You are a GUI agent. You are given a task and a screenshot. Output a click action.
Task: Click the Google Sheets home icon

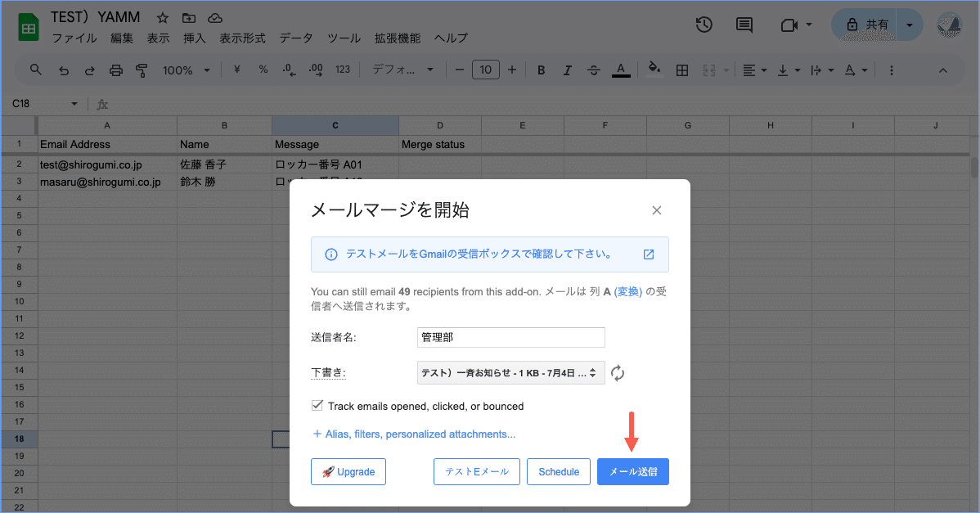coord(28,28)
